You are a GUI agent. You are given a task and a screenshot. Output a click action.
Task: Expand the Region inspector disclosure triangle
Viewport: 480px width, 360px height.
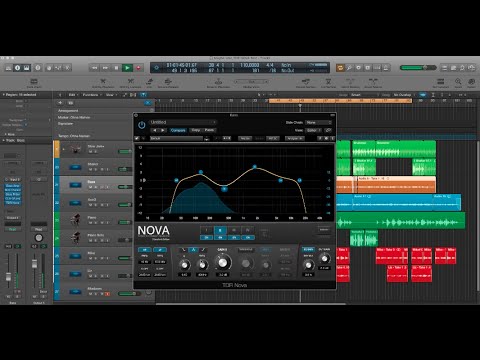click(3, 95)
